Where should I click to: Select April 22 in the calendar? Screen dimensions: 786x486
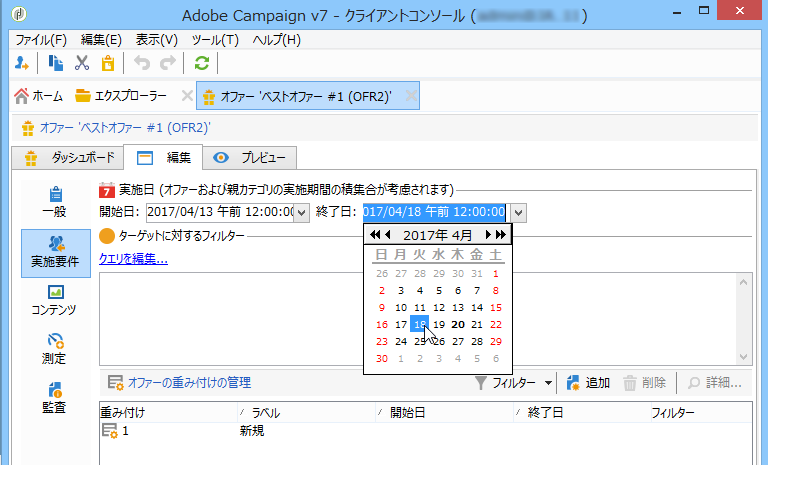[496, 325]
